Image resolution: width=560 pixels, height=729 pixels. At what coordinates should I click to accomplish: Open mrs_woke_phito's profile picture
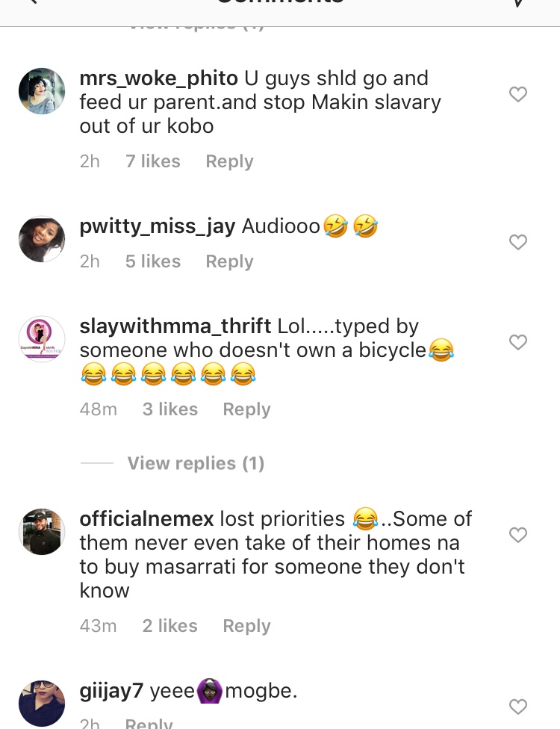(42, 91)
